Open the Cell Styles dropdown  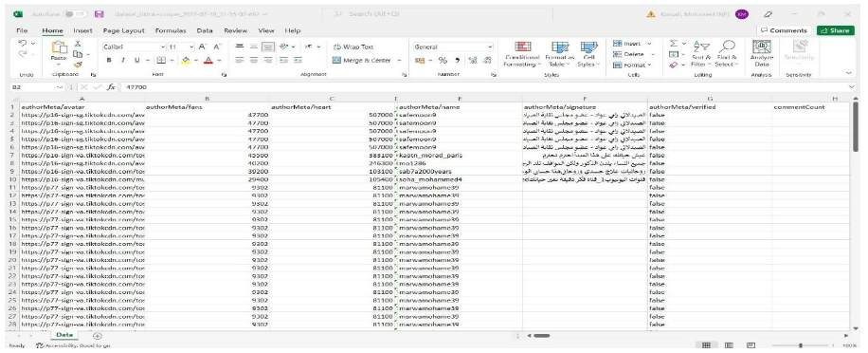click(589, 54)
